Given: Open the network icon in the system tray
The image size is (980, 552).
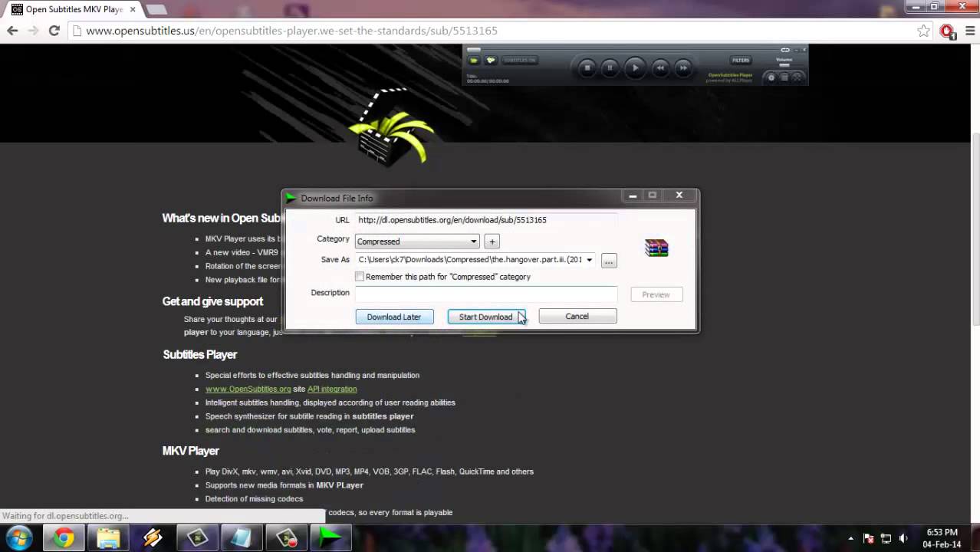Looking at the screenshot, I should coord(886,538).
